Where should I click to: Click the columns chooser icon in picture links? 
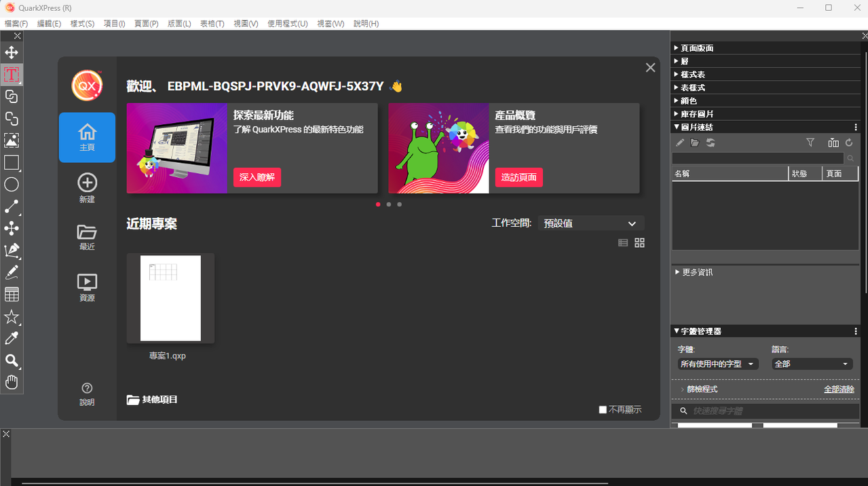(x=833, y=143)
